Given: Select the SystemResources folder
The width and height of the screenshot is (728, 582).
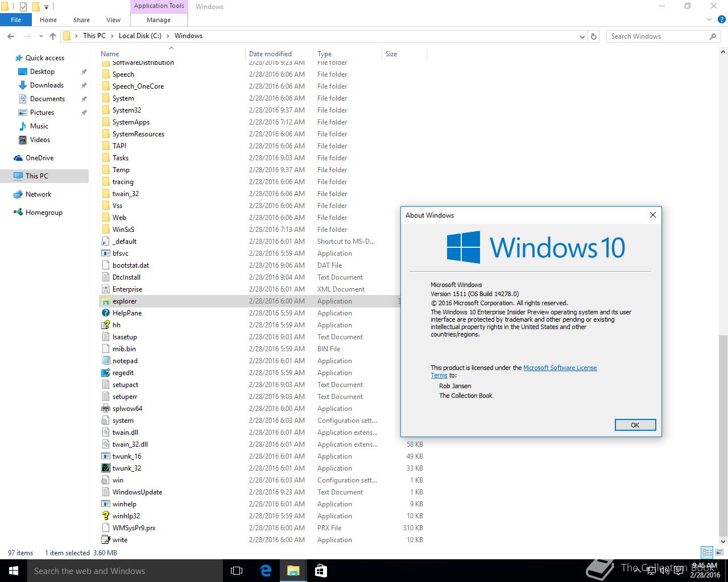Looking at the screenshot, I should (138, 134).
